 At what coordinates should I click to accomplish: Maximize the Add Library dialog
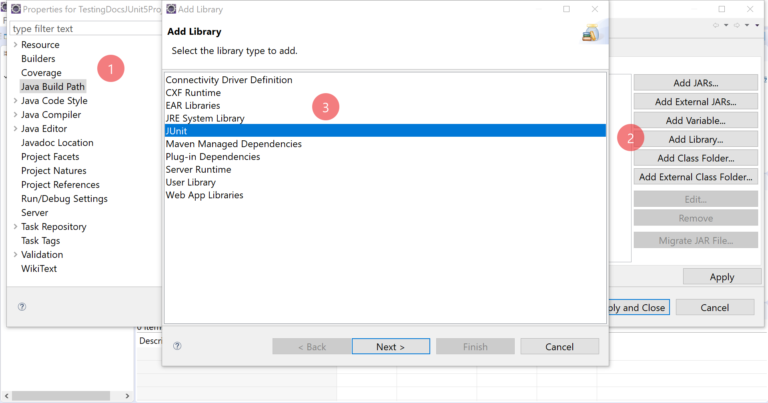click(566, 9)
